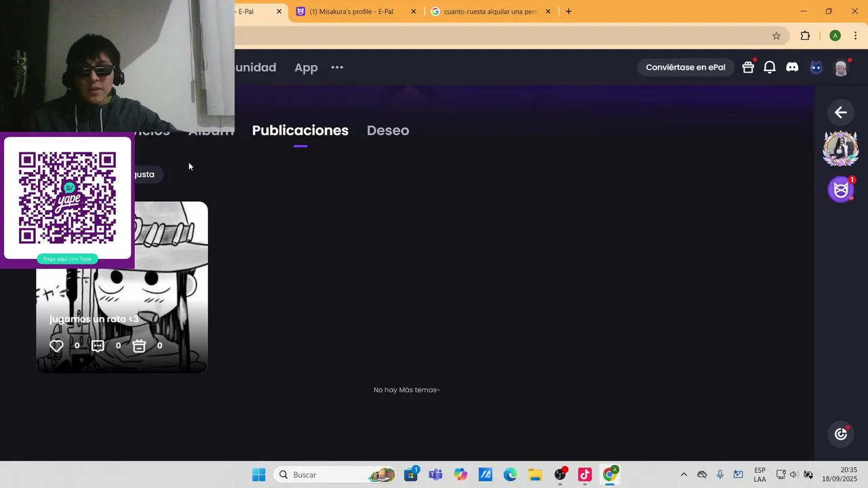This screenshot has height=488, width=868.
Task: Open the framed avatar in the right sidebar
Action: click(x=841, y=148)
